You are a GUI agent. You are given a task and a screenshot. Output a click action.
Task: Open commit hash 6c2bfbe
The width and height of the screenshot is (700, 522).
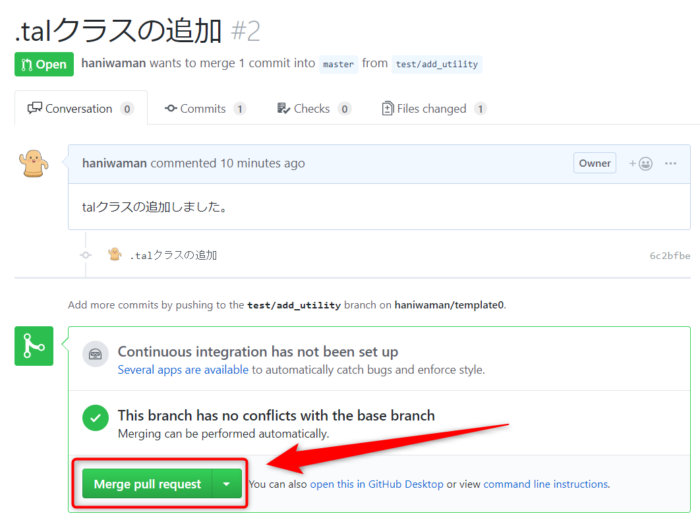coord(669,256)
